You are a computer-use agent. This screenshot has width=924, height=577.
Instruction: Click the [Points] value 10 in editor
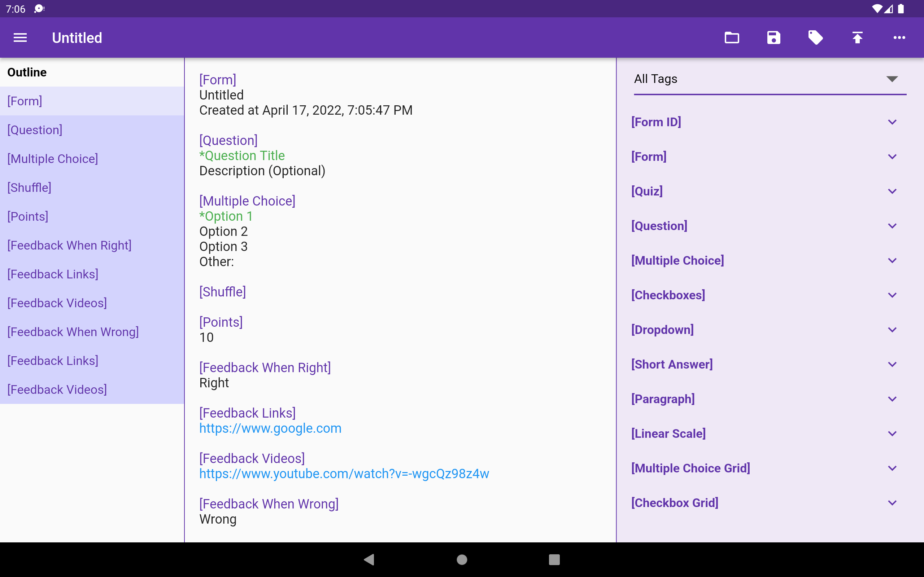[206, 337]
